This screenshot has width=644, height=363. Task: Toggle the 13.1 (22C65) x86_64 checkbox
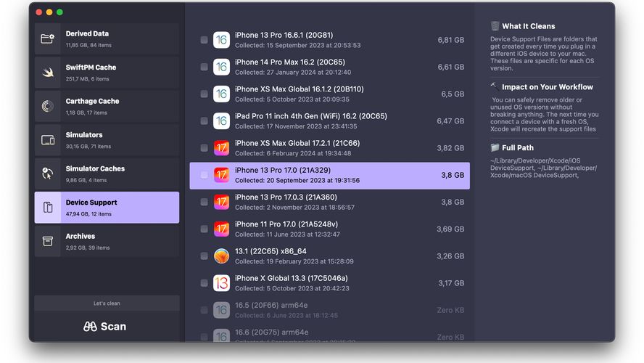point(204,256)
